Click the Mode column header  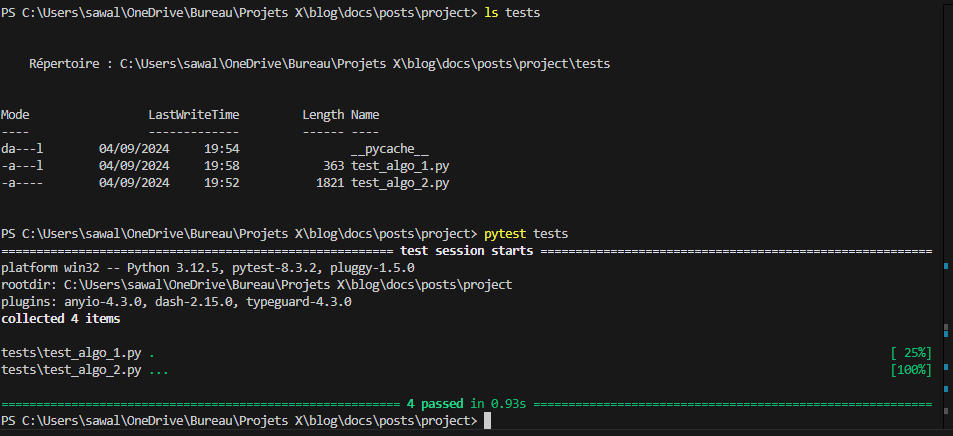(15, 115)
